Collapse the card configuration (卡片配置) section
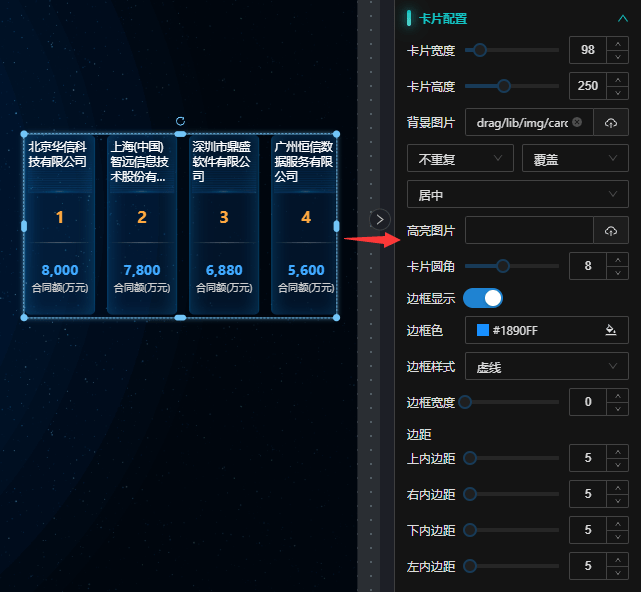 point(622,18)
